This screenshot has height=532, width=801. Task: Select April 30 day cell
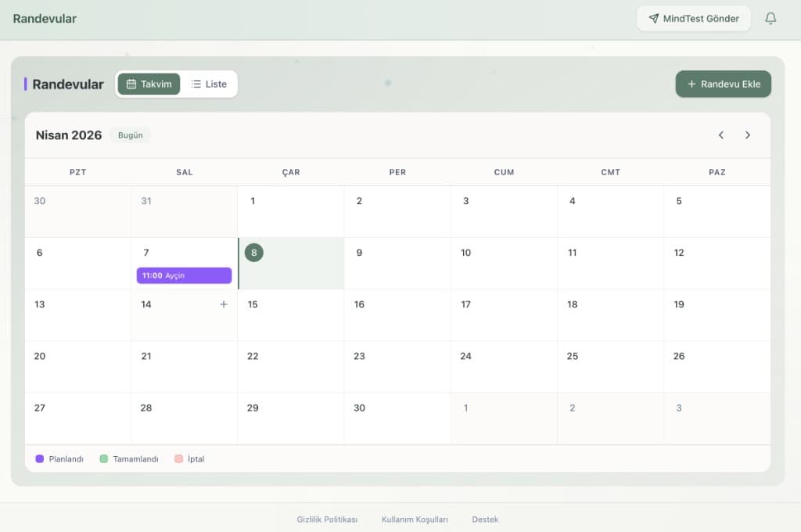tap(397, 418)
